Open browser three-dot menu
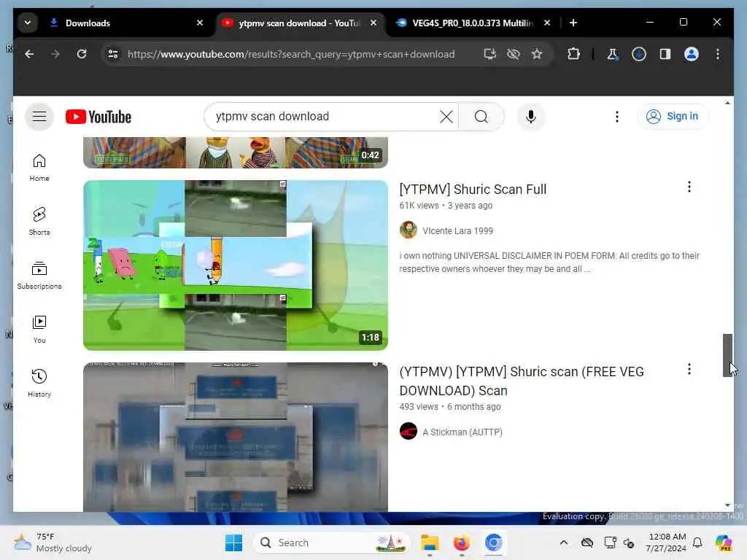Viewport: 747px width, 560px height. click(718, 54)
